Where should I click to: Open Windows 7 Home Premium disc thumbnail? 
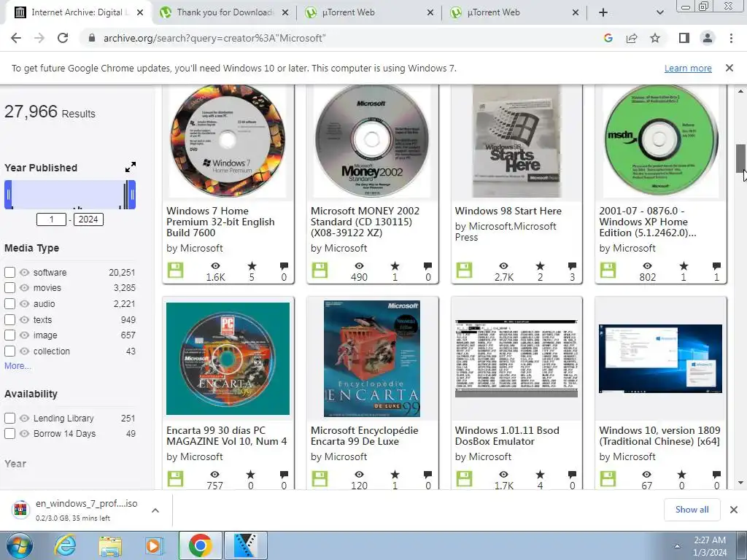point(228,141)
